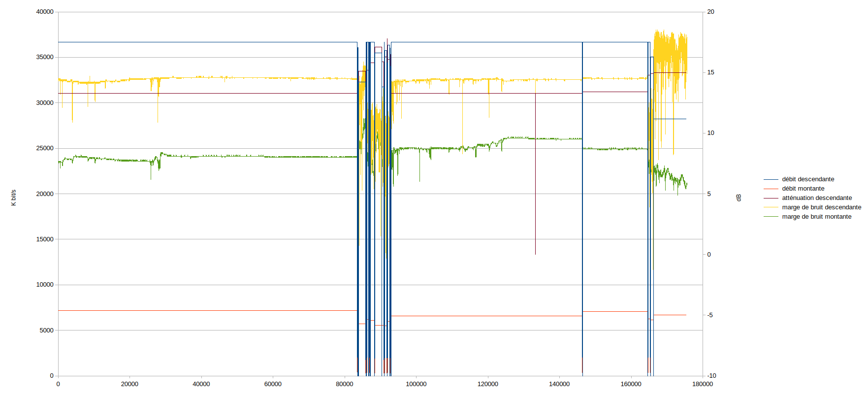
Task: Select the 5000 tick label on left axis
Action: [47, 330]
